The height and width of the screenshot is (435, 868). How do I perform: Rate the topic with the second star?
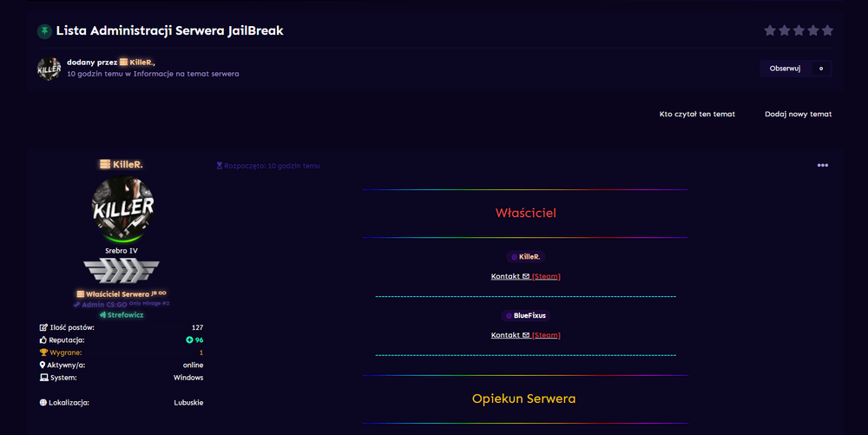click(x=785, y=30)
